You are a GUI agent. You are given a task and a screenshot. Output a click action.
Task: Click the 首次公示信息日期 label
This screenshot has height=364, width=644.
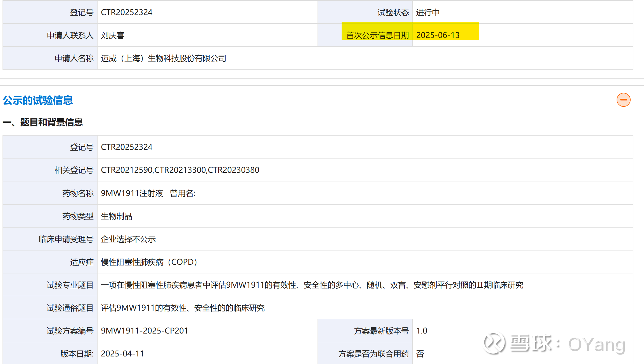[378, 35]
